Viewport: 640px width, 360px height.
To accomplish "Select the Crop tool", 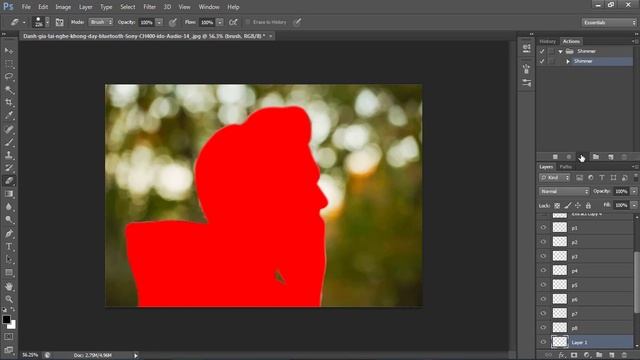I will pyautogui.click(x=9, y=103).
